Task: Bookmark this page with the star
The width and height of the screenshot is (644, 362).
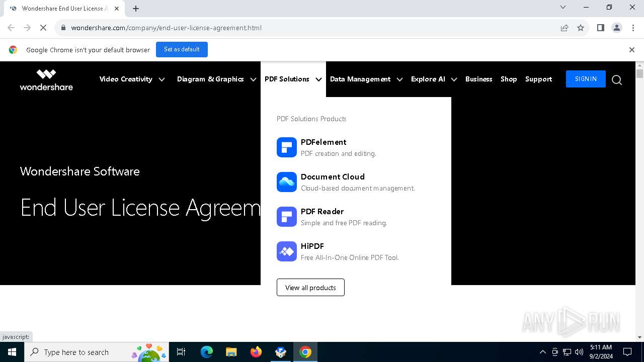Action: (x=581, y=28)
